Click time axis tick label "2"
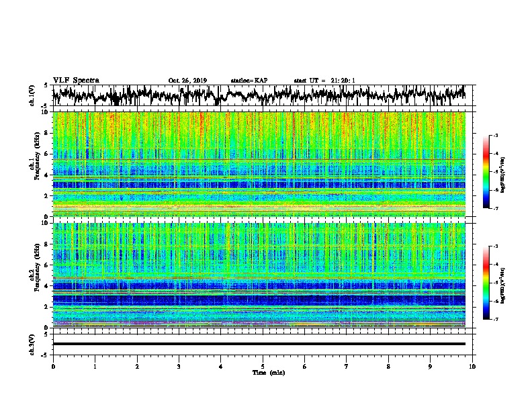Viewport: 532px width, 411px height. pyautogui.click(x=137, y=366)
